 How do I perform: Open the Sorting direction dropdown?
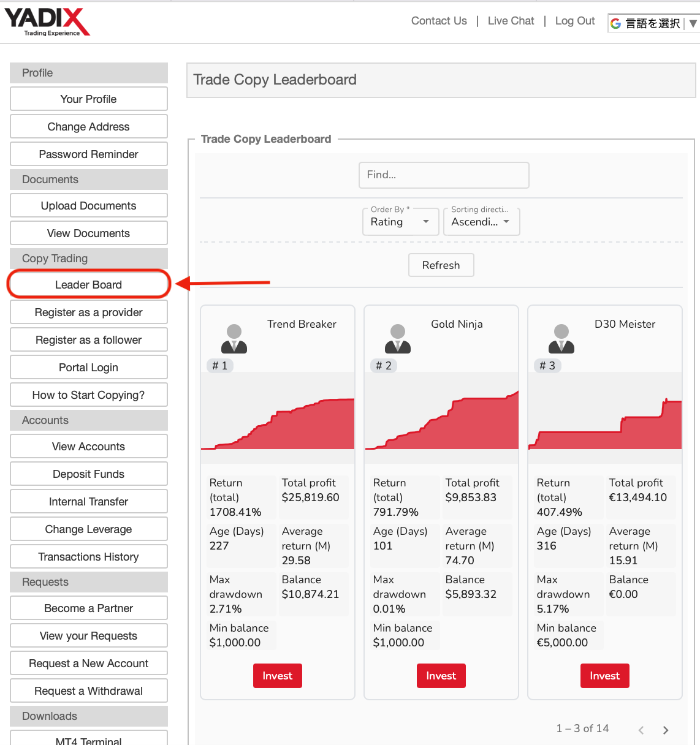(x=481, y=222)
